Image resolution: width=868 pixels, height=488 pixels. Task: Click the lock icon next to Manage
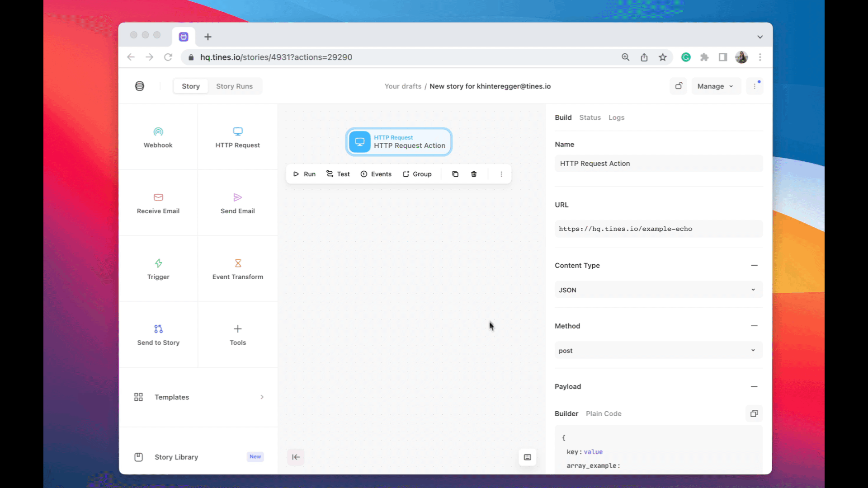tap(679, 86)
